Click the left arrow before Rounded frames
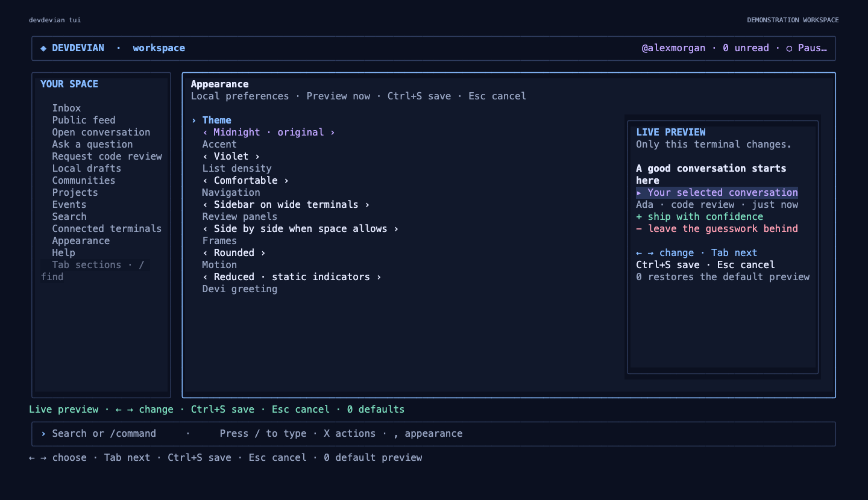Screen dimensions: 868x500 pyautogui.click(x=206, y=253)
